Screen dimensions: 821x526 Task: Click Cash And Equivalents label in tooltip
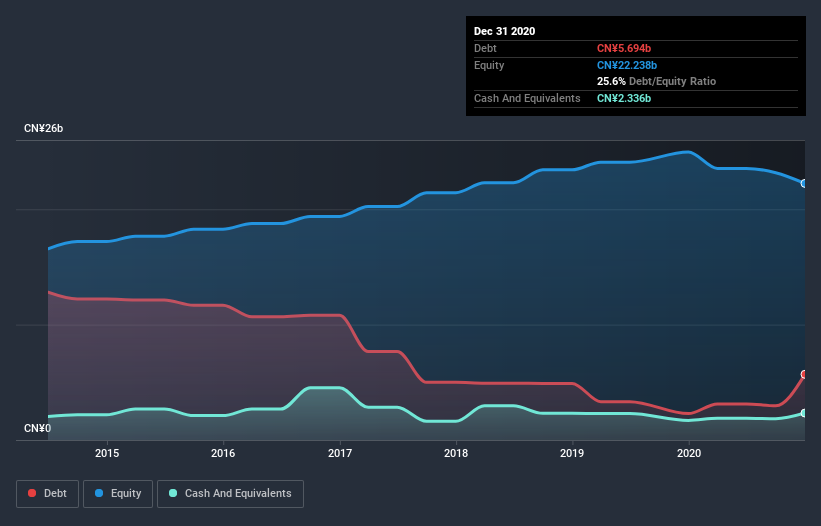point(527,98)
